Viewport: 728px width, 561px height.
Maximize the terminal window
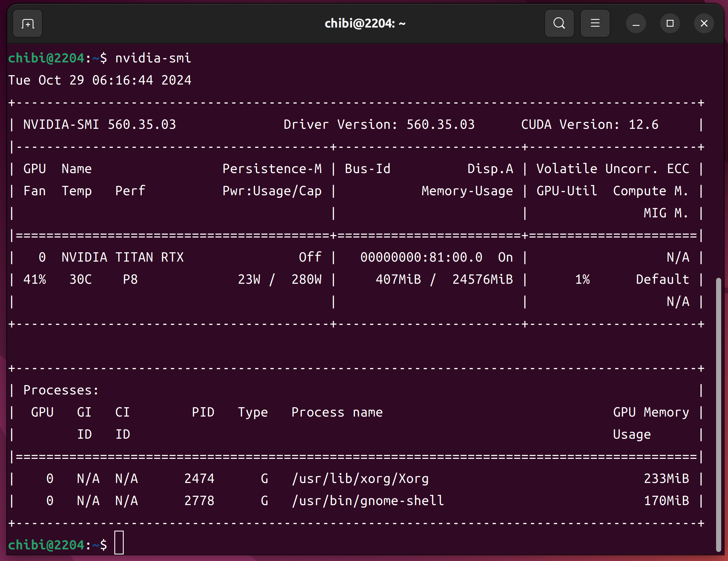[x=670, y=24]
